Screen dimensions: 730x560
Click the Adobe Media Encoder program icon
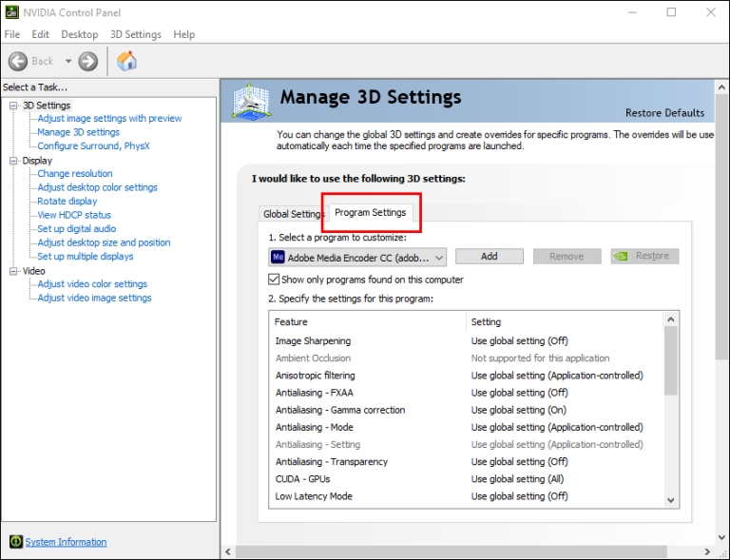point(278,257)
